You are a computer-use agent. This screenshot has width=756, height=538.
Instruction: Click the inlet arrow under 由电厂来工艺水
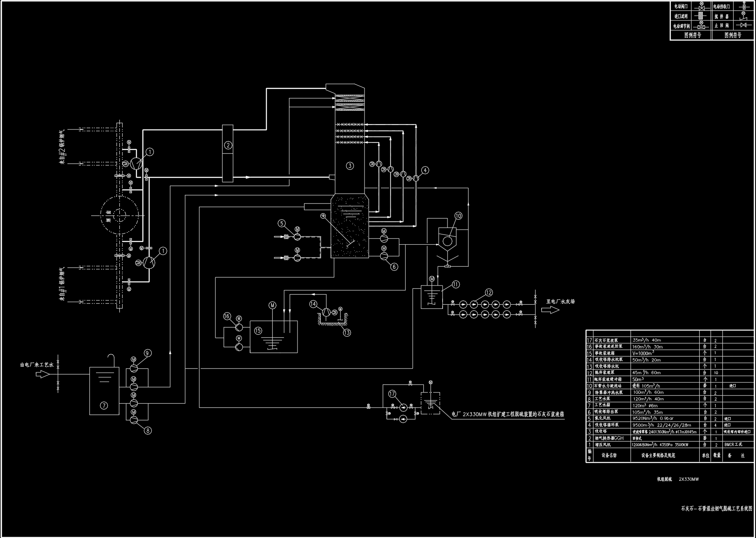[43, 374]
